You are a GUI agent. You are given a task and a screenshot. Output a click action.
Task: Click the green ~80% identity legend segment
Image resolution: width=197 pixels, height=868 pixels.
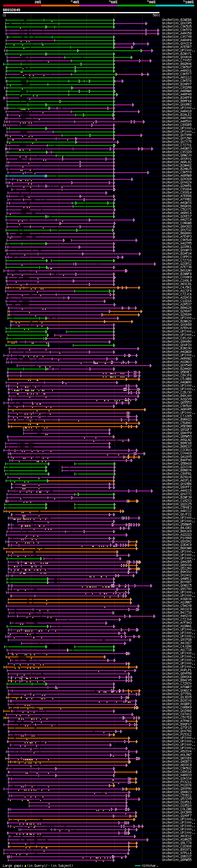click(x=137, y=6)
